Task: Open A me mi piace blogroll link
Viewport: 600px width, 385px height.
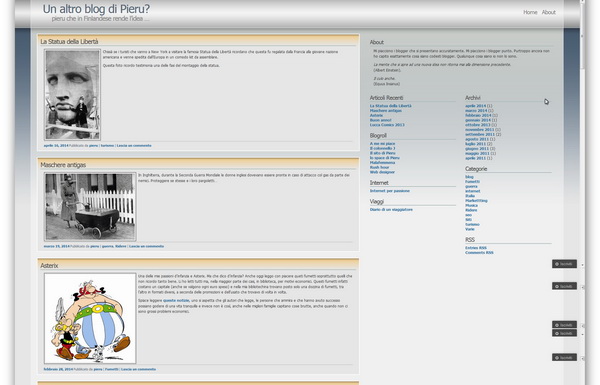Action: [382, 144]
